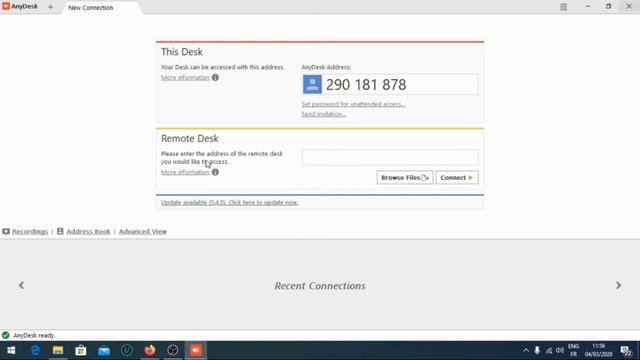
Task: Focus the Remote Desk address input field
Action: 390,157
